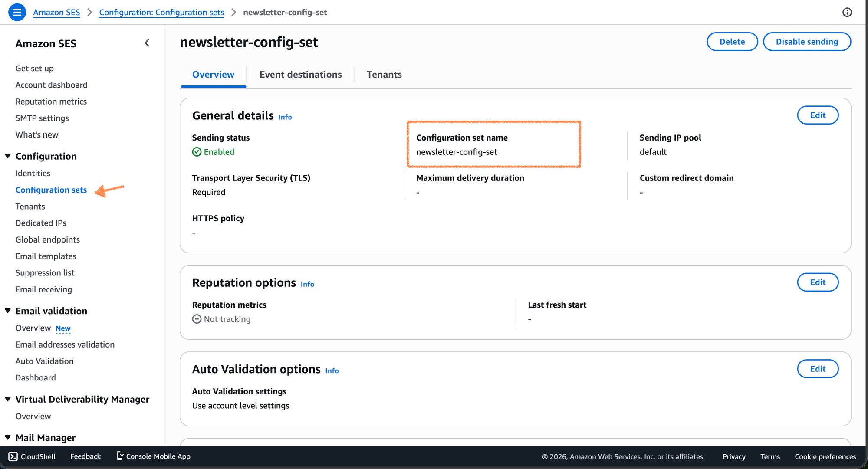Collapse the Amazon SES sidebar with the arrow
Viewport: 868px width, 469px height.
[x=147, y=43]
